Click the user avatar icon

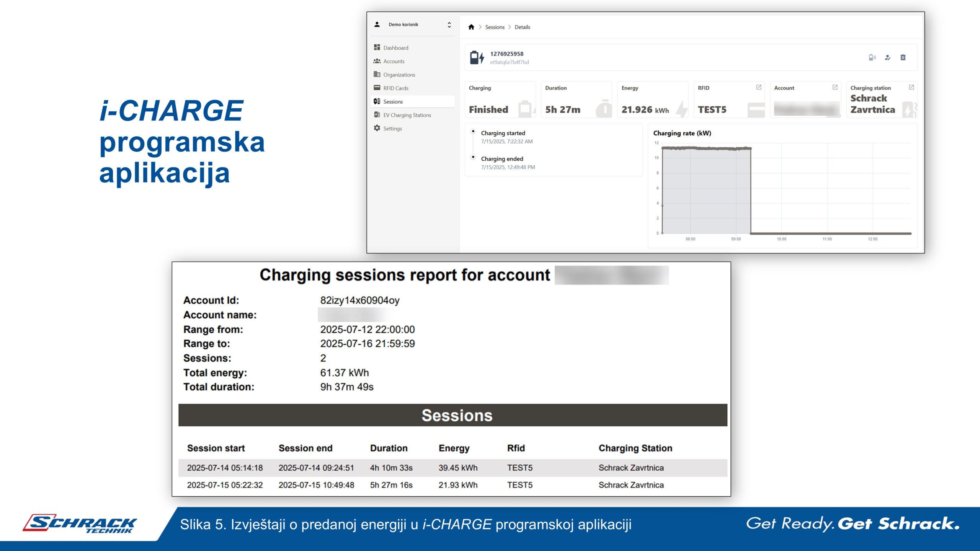377,24
